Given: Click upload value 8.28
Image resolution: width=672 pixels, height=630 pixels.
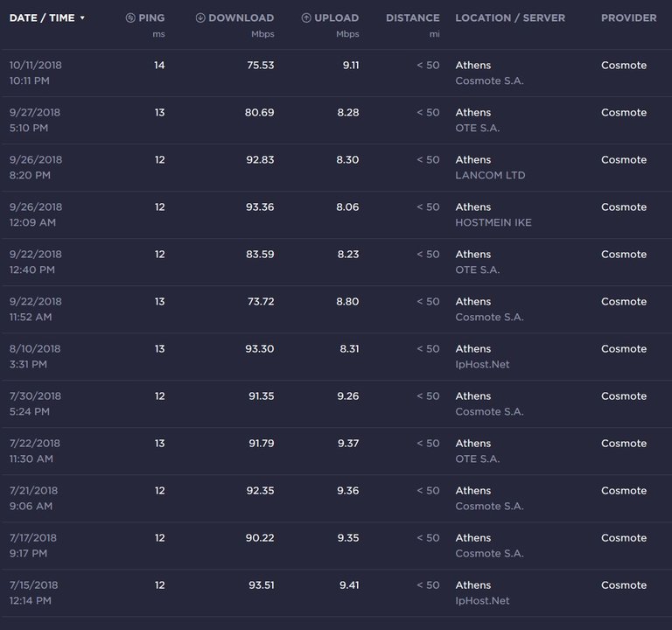Looking at the screenshot, I should tap(347, 112).
